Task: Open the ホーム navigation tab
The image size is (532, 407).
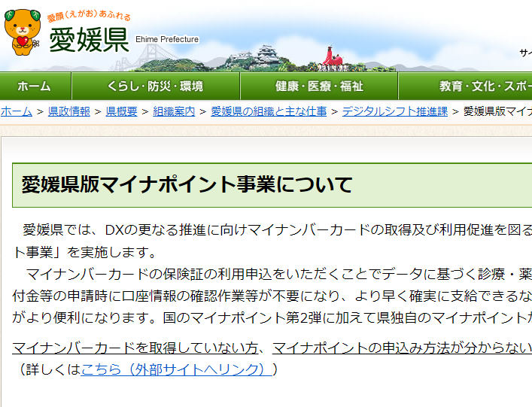Action: point(35,87)
